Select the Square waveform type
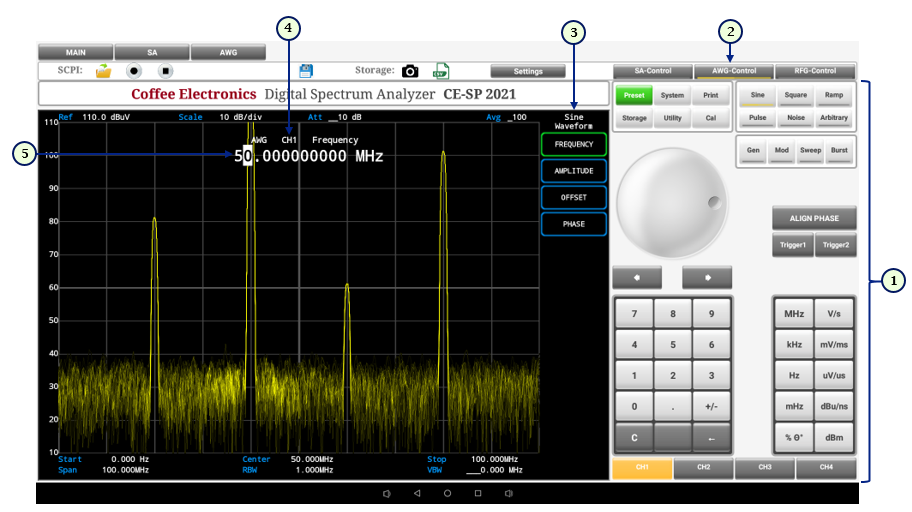912x512 pixels. [x=795, y=96]
